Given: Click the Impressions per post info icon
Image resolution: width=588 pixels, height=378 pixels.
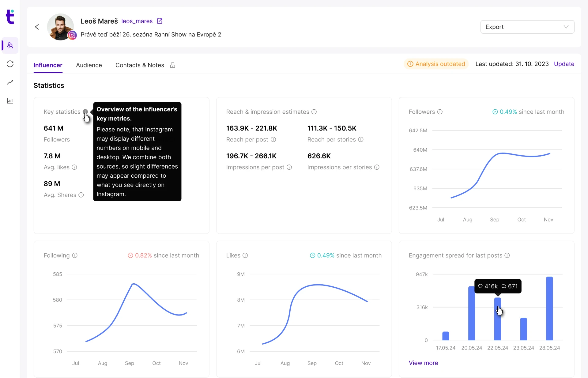Looking at the screenshot, I should pos(289,167).
